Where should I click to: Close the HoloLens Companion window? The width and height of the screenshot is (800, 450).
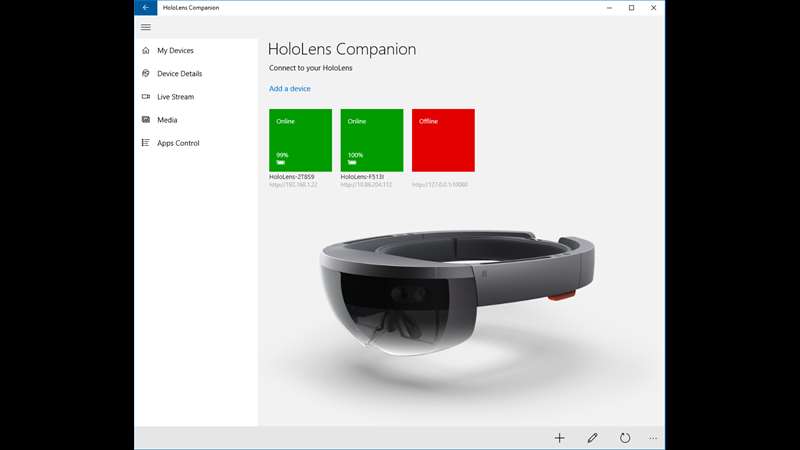[654, 8]
